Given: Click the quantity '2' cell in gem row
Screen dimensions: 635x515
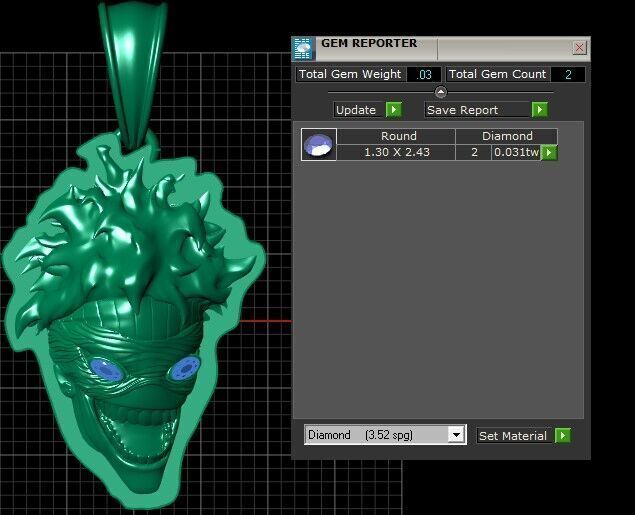Looking at the screenshot, I should coord(474,153).
